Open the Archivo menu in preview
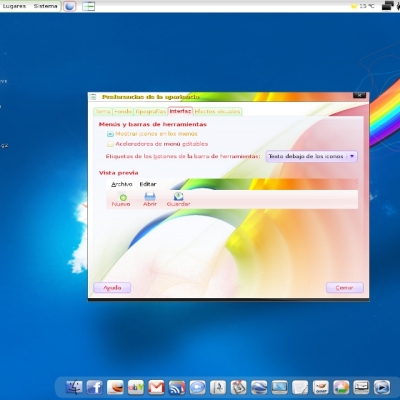 (x=122, y=184)
